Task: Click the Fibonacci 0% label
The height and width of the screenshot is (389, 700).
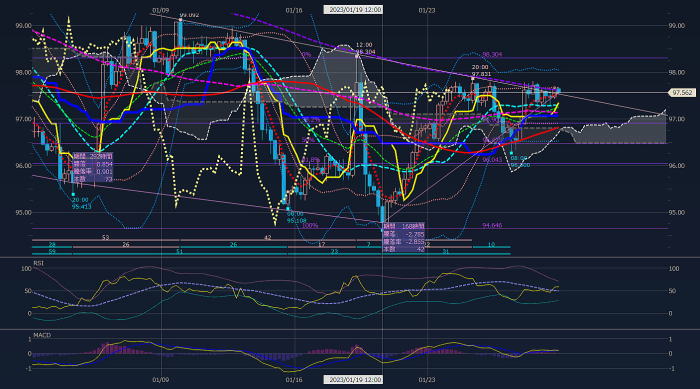Action: pyautogui.click(x=306, y=55)
